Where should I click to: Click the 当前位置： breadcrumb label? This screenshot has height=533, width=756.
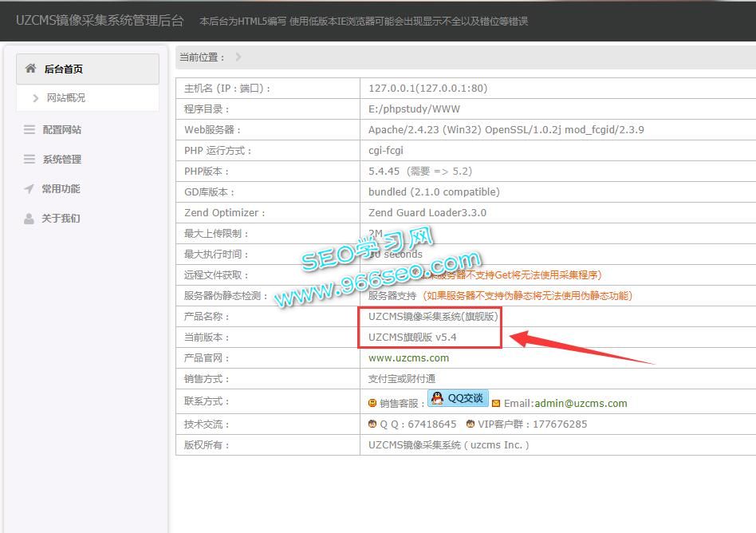pos(203,57)
